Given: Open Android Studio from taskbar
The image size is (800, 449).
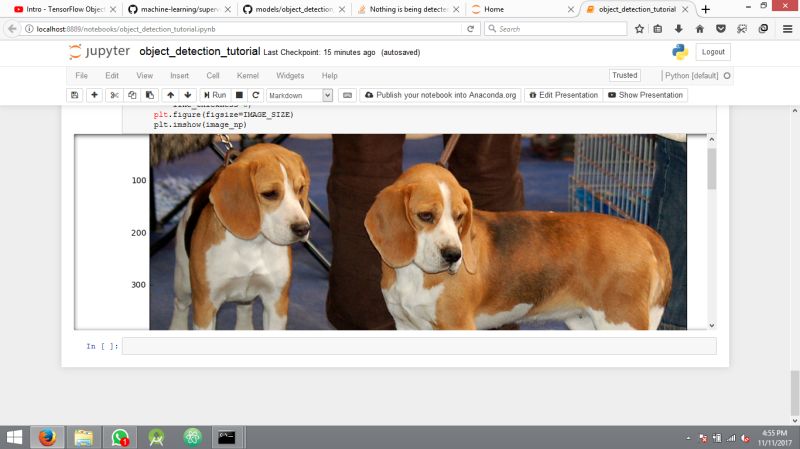Looking at the screenshot, I should click(x=156, y=437).
